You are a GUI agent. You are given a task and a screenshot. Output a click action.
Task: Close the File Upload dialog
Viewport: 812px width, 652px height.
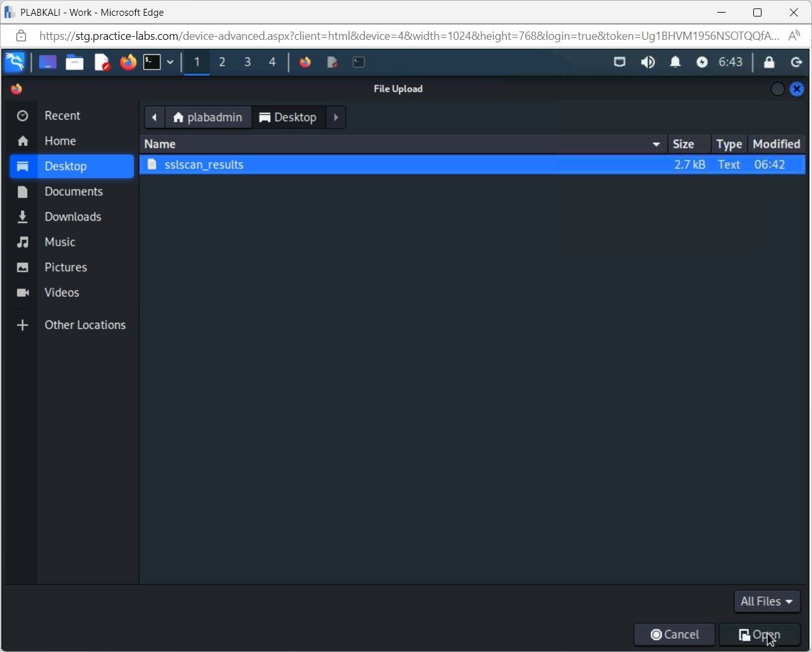click(797, 89)
